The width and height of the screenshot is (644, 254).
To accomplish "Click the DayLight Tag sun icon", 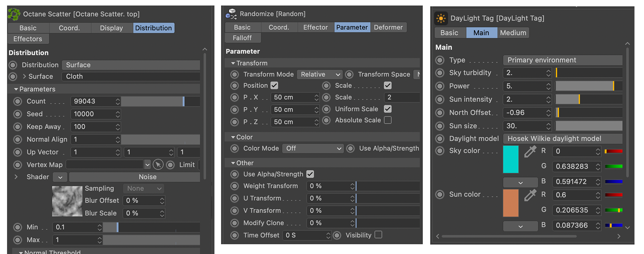I will click(441, 18).
